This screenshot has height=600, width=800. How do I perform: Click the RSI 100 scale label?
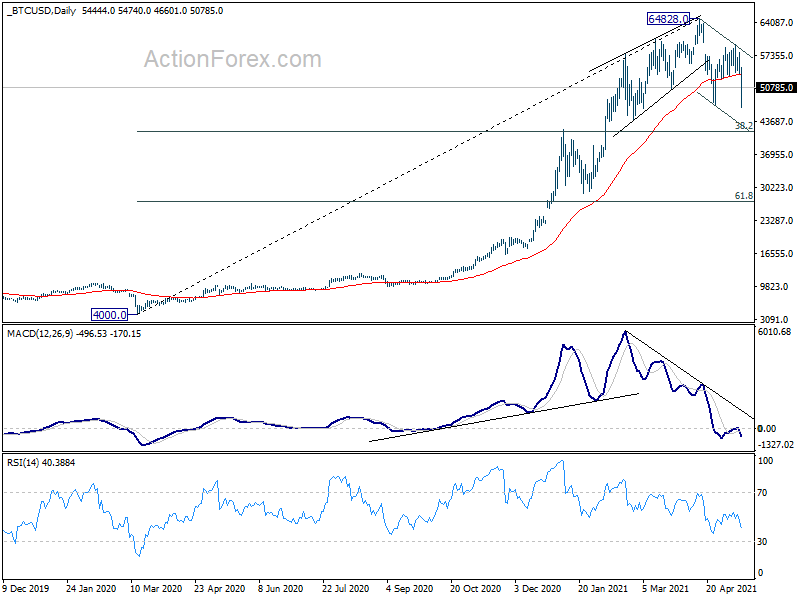(x=765, y=461)
